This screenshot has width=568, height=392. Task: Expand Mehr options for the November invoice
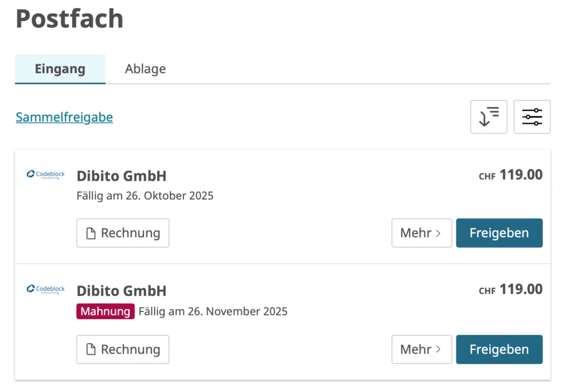click(x=422, y=349)
